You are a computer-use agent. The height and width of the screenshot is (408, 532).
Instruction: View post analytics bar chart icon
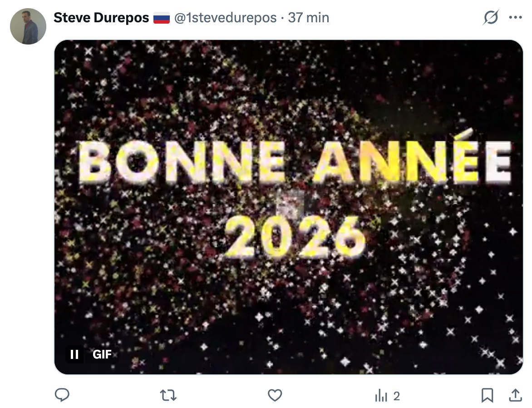click(381, 396)
